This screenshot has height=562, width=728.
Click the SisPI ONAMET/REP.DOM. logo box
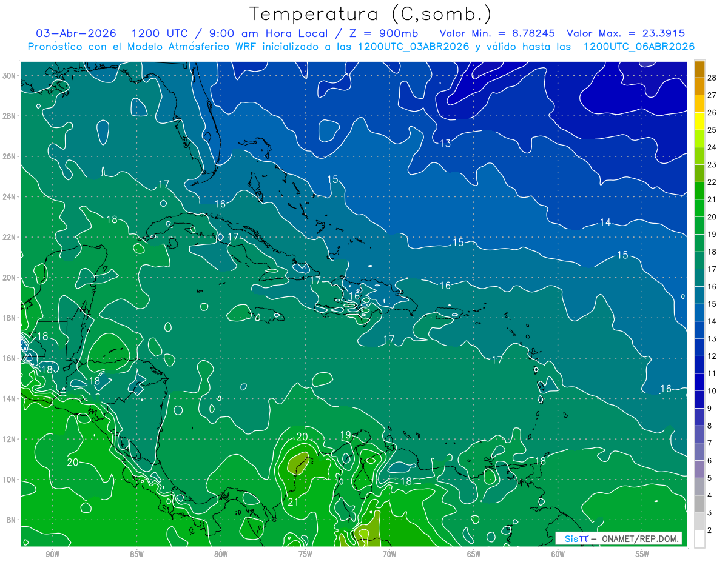tap(619, 538)
